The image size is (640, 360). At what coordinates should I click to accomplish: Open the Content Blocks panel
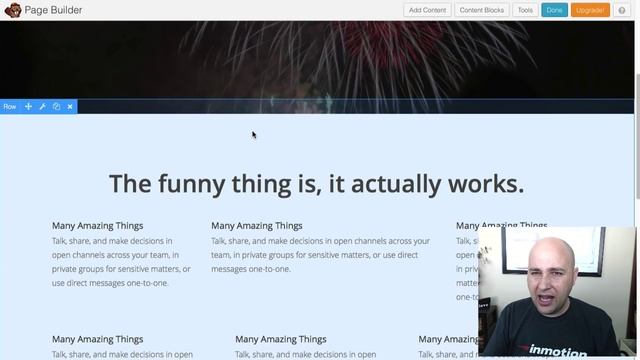pyautogui.click(x=482, y=10)
